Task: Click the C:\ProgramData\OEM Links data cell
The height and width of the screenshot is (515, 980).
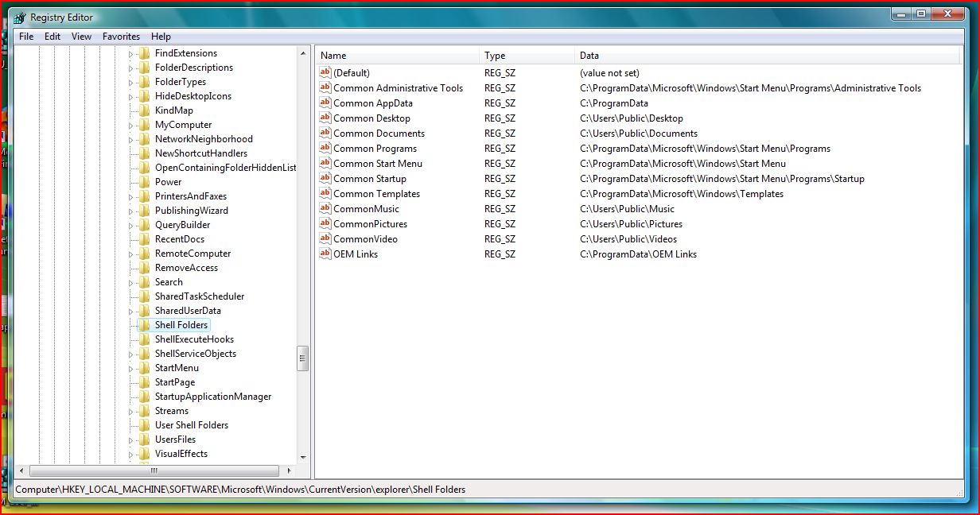Action: [638, 254]
